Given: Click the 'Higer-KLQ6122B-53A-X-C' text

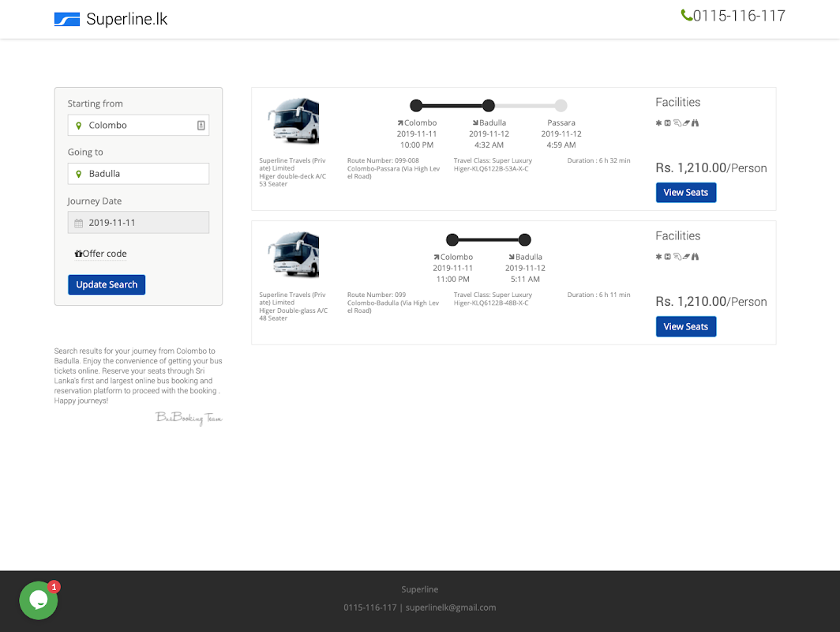Looking at the screenshot, I should [x=491, y=169].
